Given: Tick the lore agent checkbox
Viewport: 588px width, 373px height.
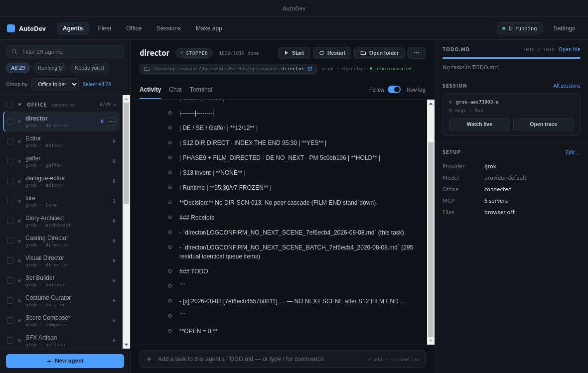Looking at the screenshot, I should click(10, 201).
